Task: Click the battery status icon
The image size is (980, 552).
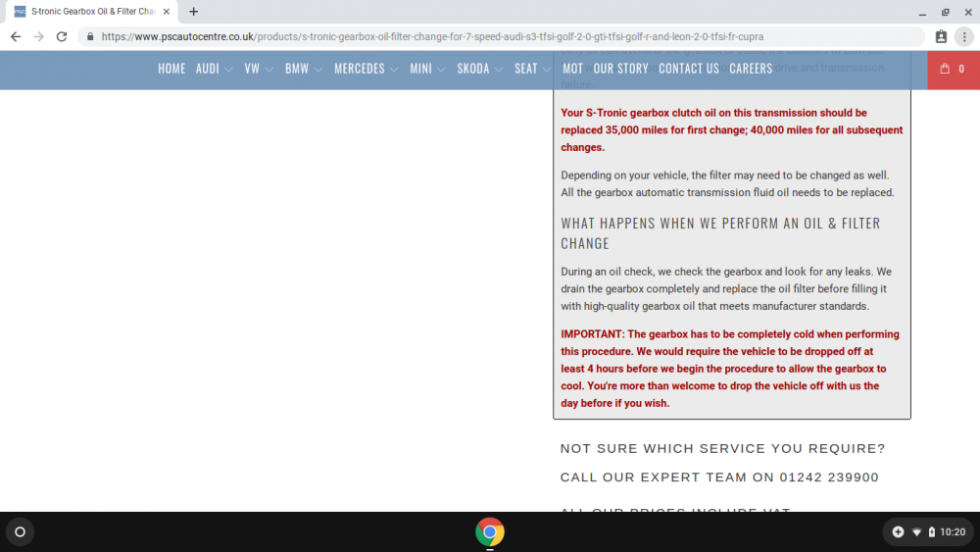Action: click(x=931, y=532)
